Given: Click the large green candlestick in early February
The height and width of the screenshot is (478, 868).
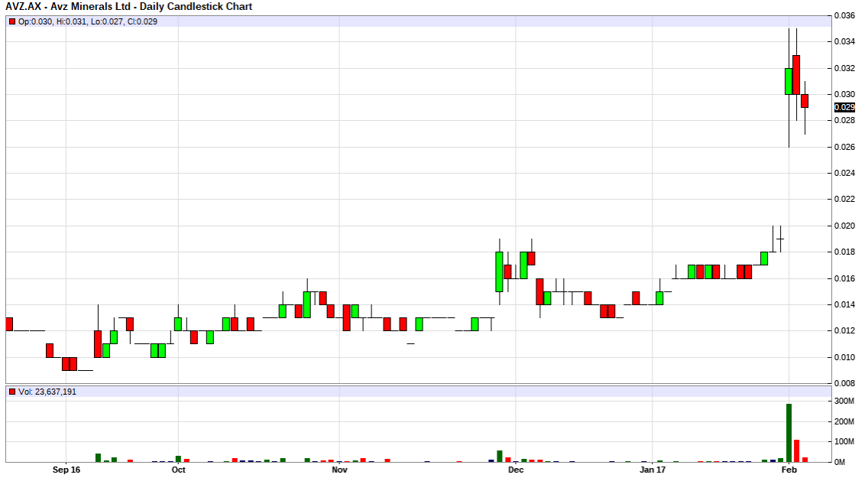Looking at the screenshot, I should pos(789,81).
